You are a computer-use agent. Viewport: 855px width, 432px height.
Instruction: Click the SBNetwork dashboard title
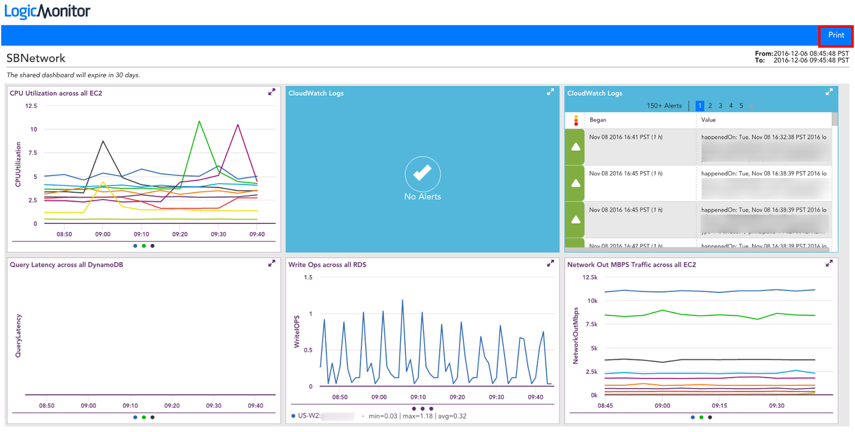tap(36, 58)
